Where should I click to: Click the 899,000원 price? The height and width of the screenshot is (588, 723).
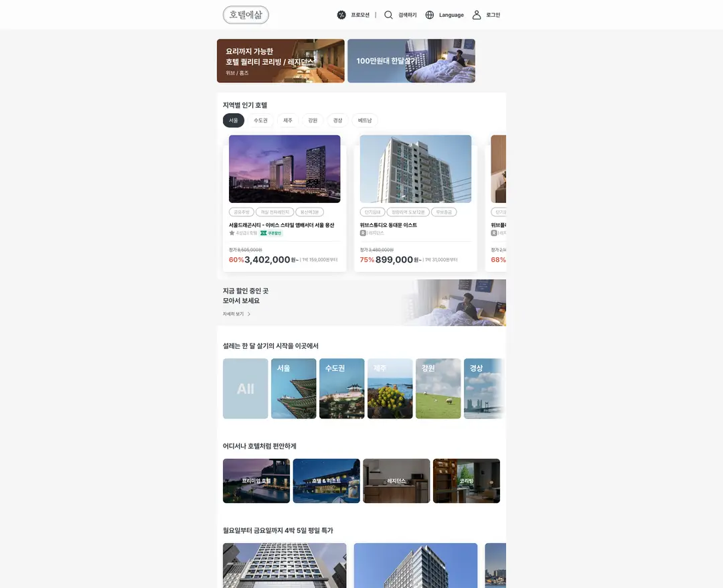pyautogui.click(x=398, y=260)
